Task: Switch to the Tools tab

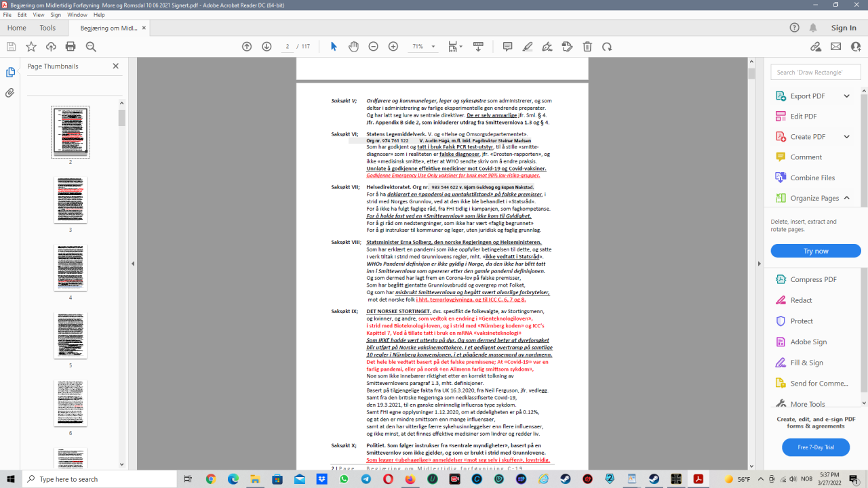Action: pyautogui.click(x=47, y=28)
